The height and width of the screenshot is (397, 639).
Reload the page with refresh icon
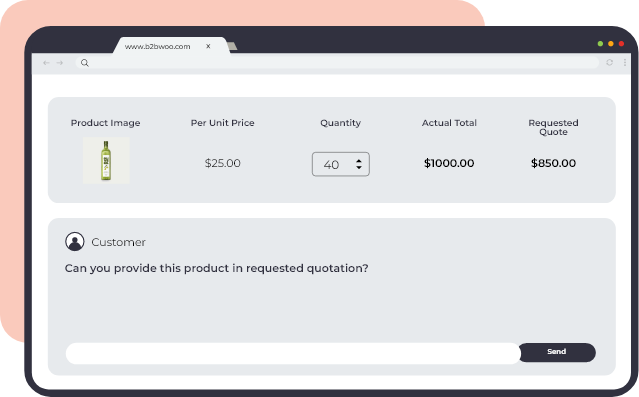(609, 62)
